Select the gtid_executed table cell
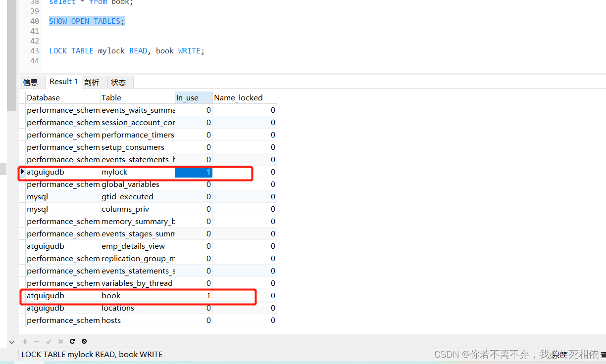The height and width of the screenshot is (364, 606). tap(138, 197)
